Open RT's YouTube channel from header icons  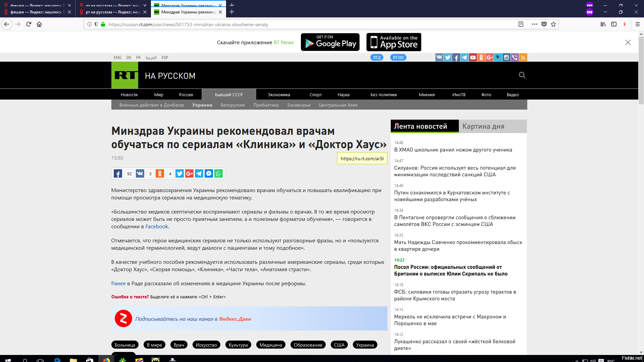473,57
